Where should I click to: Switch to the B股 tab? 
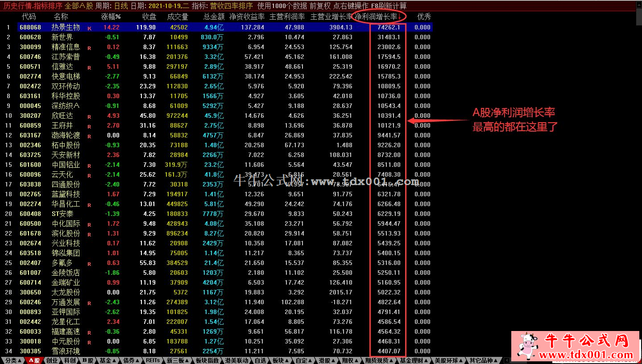click(x=88, y=360)
